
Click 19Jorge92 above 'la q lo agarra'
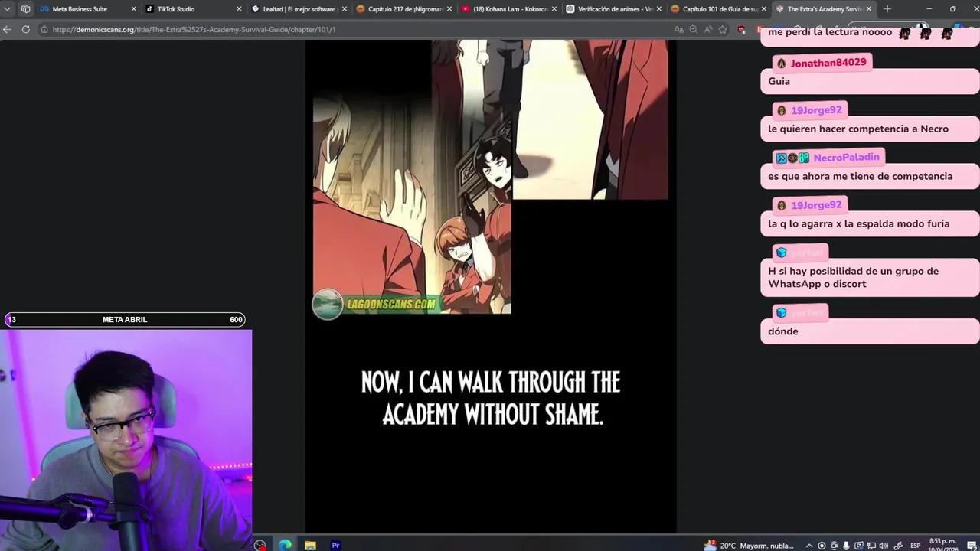[816, 205]
